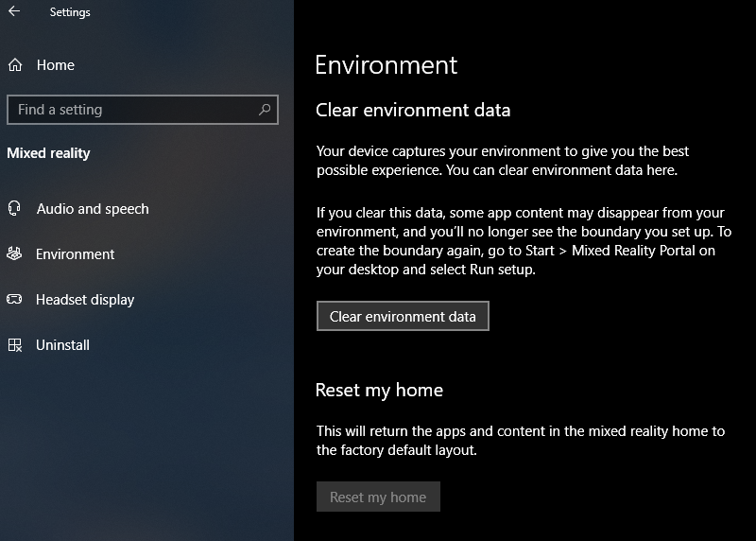Focus the Find a setting search box
756x541 pixels.
143,110
